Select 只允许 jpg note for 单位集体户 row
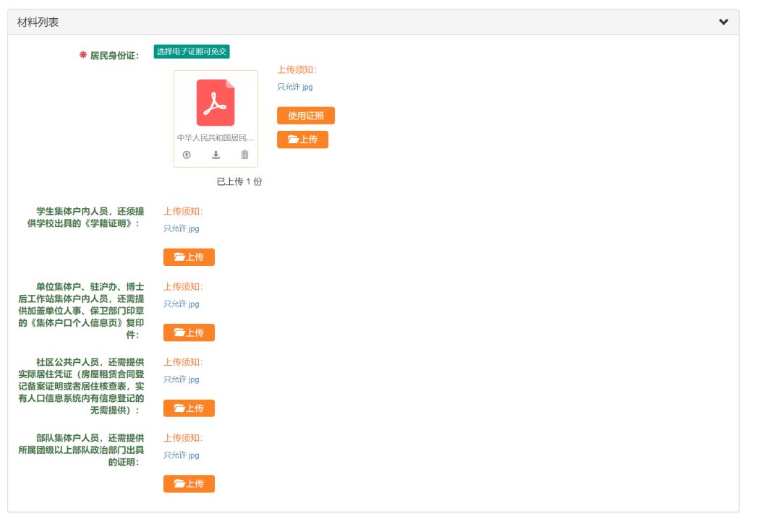This screenshot has height=532, width=781. (181, 304)
